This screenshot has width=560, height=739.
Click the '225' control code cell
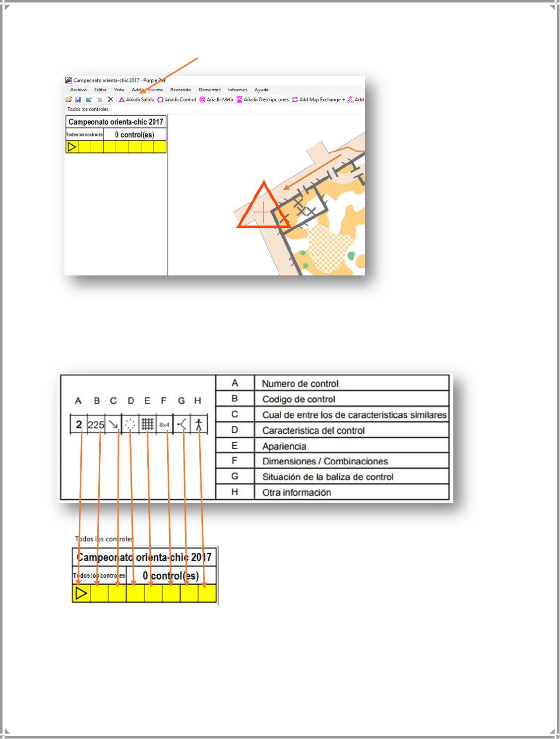coord(96,425)
